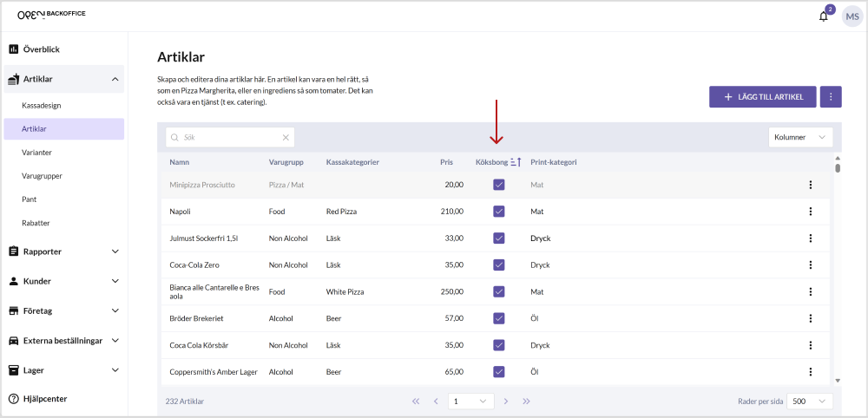The image size is (868, 418).
Task: Click Lägg till artikel button
Action: pyautogui.click(x=762, y=96)
